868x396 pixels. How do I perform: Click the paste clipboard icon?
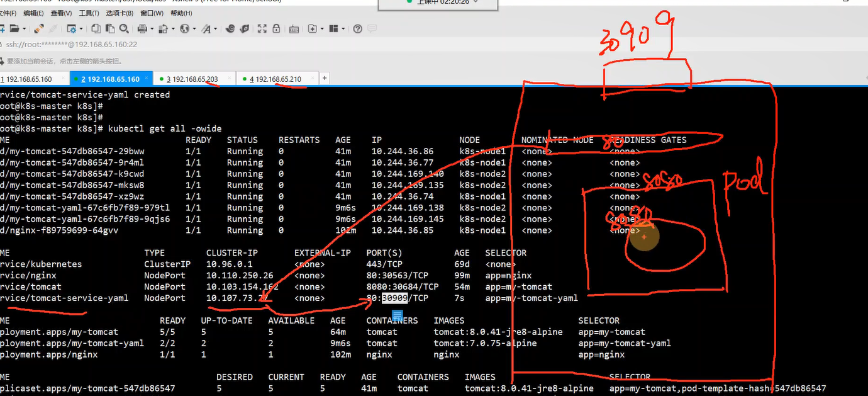[109, 28]
